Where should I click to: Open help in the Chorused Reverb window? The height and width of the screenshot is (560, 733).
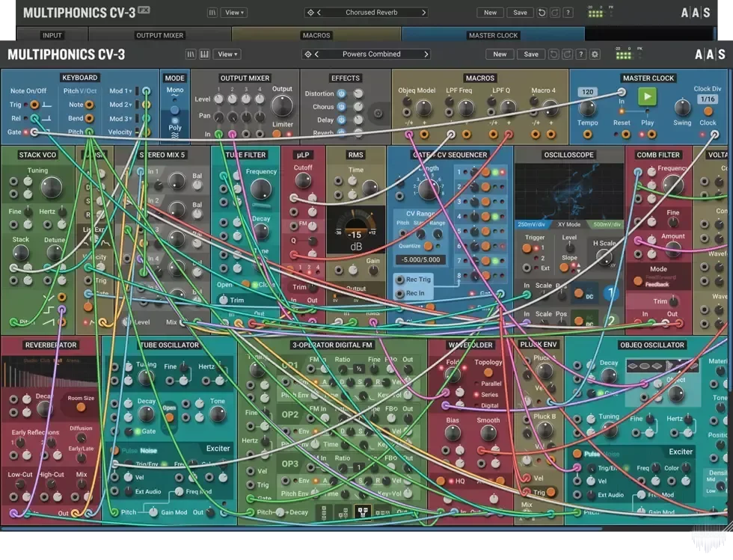(568, 13)
